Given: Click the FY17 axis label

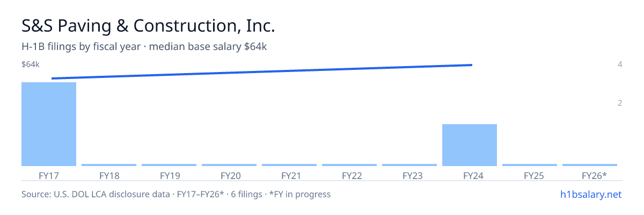Looking at the screenshot, I should click(49, 176).
